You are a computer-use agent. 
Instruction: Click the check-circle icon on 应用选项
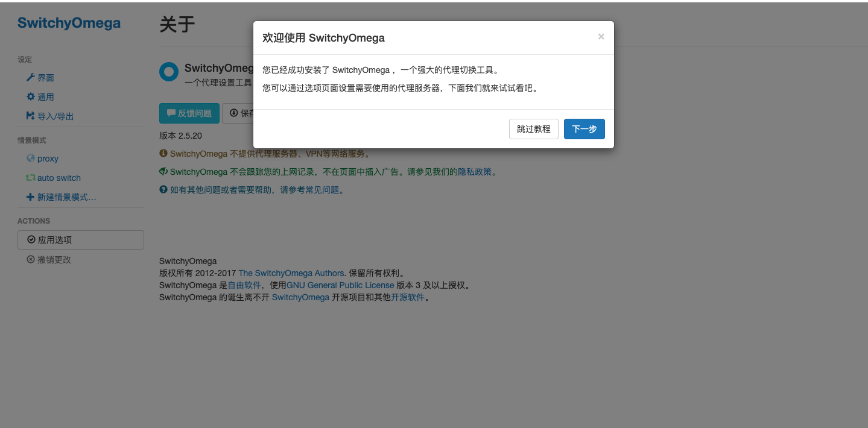(31, 239)
